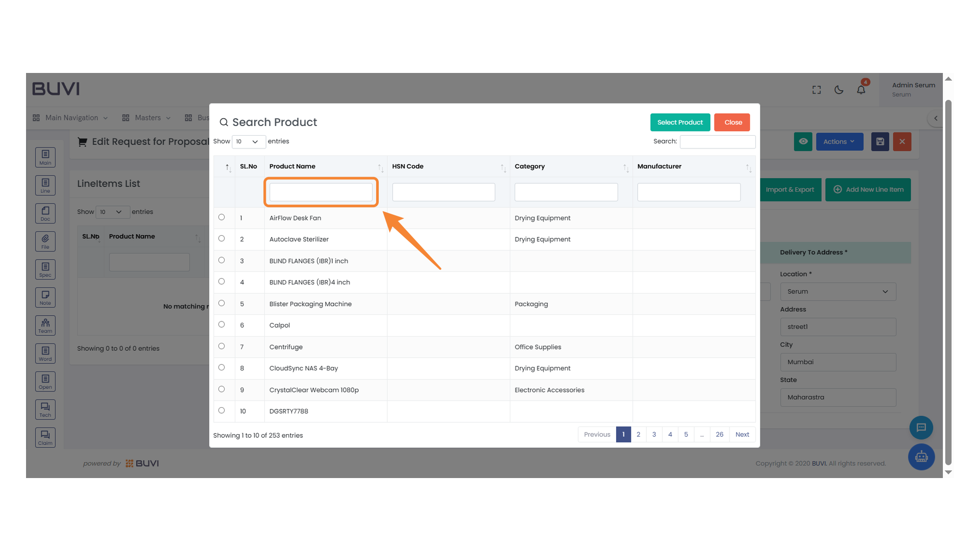The width and height of the screenshot is (980, 551).
Task: Choose the radio button next to Calpol
Action: 222,324
